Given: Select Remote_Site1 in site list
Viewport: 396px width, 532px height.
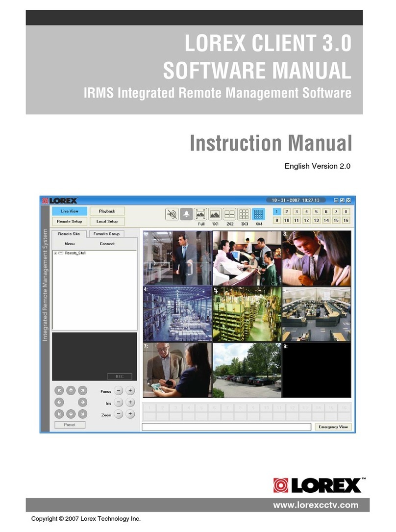Looking at the screenshot, I should (x=75, y=253).
